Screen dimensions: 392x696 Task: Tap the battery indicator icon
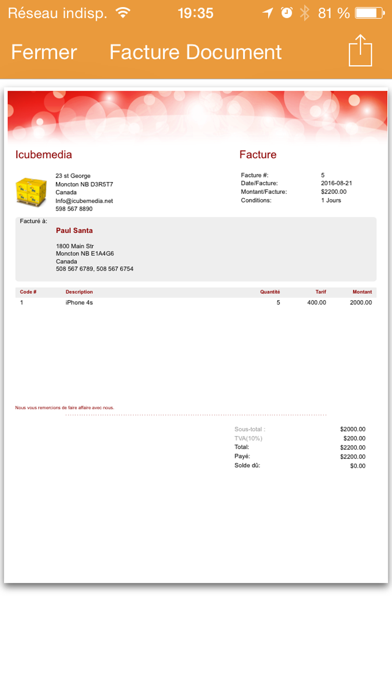pyautogui.click(x=370, y=13)
